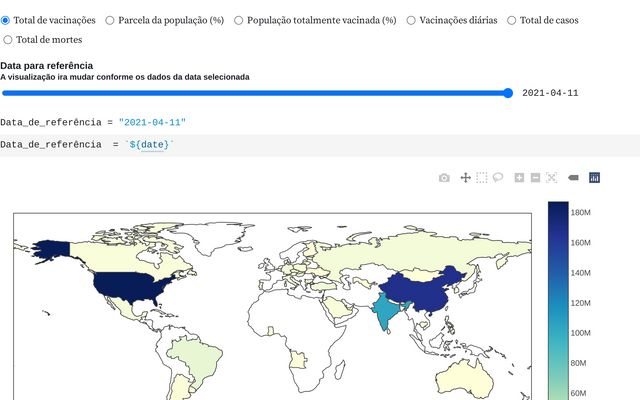Select the Total de vacinações option
The width and height of the screenshot is (640, 400).
click(6, 20)
